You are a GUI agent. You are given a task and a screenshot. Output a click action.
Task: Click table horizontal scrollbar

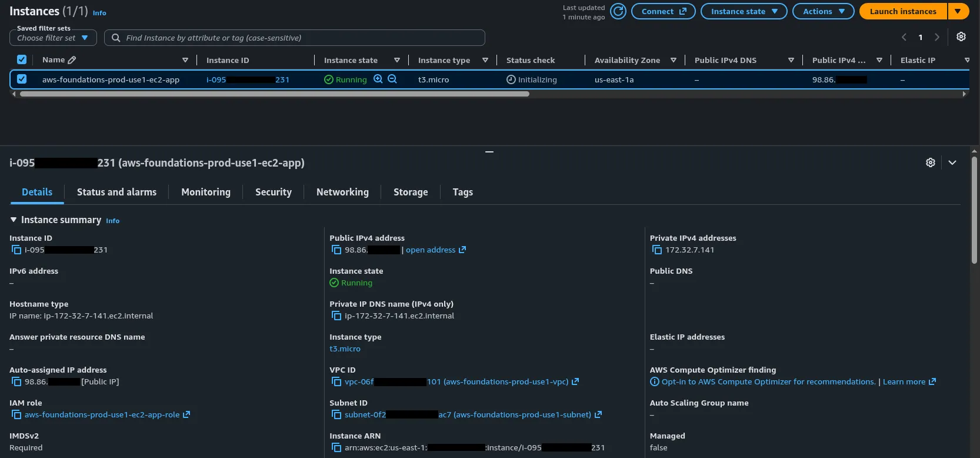tap(275, 94)
